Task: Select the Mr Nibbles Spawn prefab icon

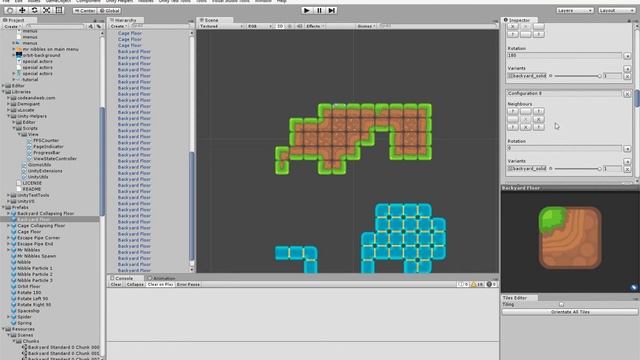Action: pyautogui.click(x=14, y=256)
